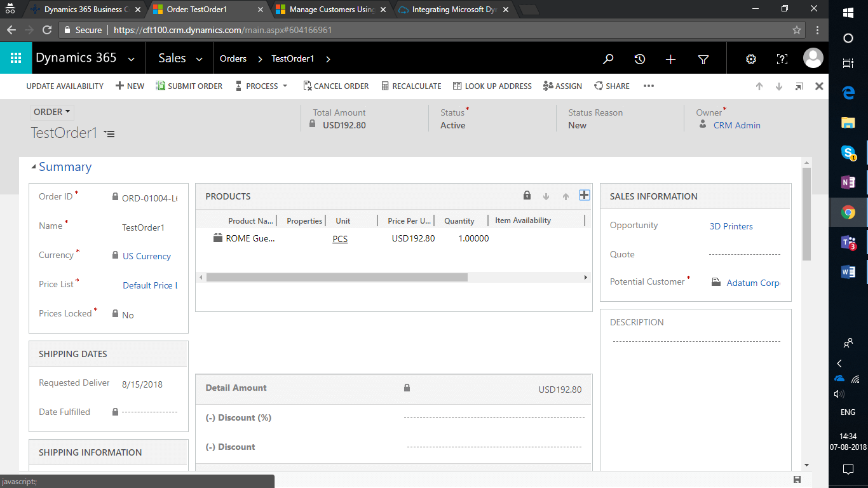Image resolution: width=868 pixels, height=488 pixels.
Task: Open Skype from the Windows taskbar
Action: pos(848,152)
